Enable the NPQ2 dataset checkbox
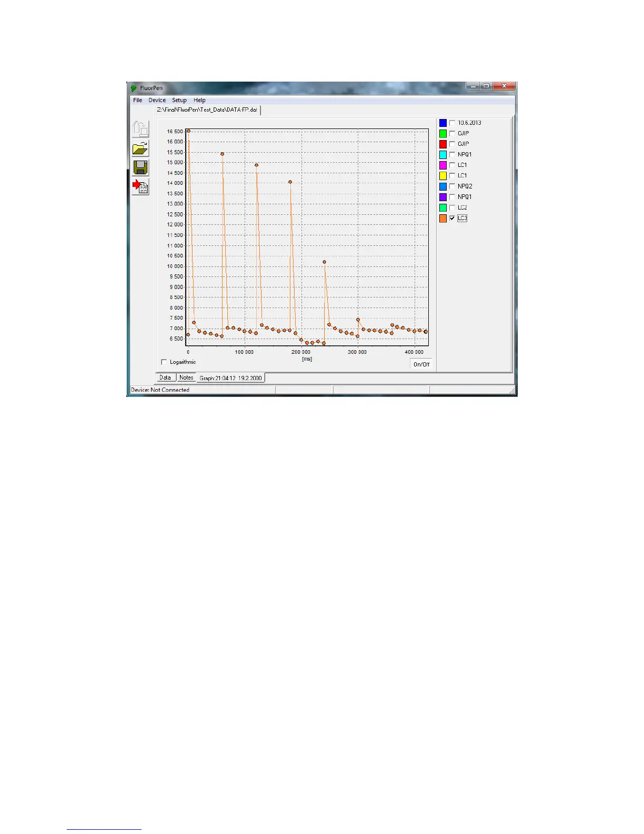Screen dimensions: 644x834 pyautogui.click(x=452, y=186)
